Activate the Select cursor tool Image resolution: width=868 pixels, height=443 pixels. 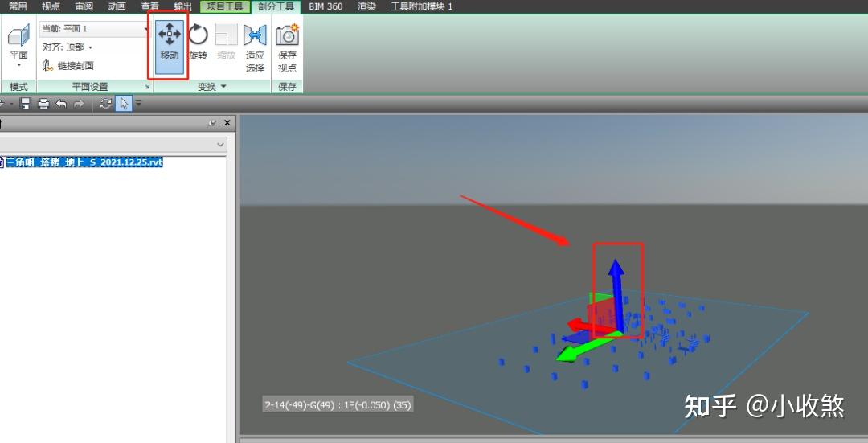pyautogui.click(x=124, y=104)
